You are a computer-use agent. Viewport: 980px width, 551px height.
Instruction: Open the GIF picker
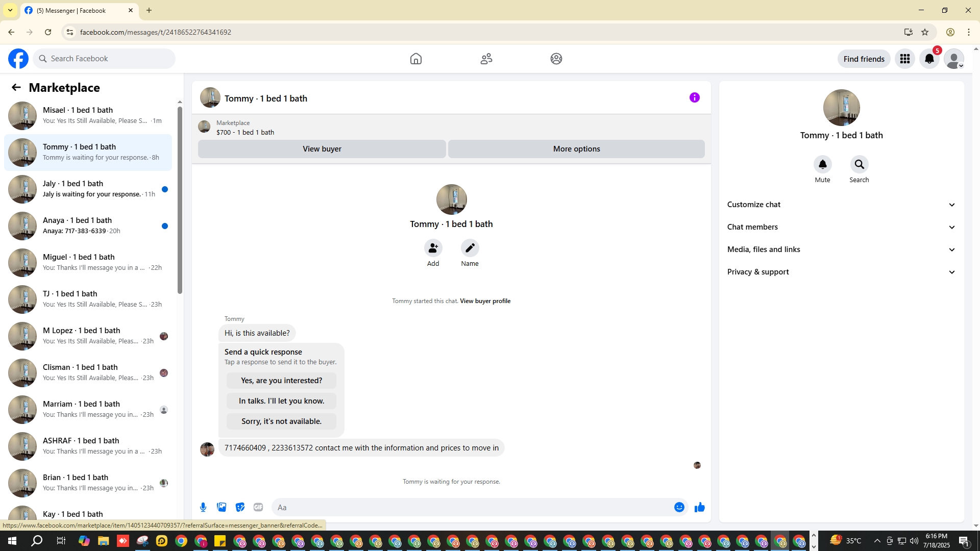[258, 507]
